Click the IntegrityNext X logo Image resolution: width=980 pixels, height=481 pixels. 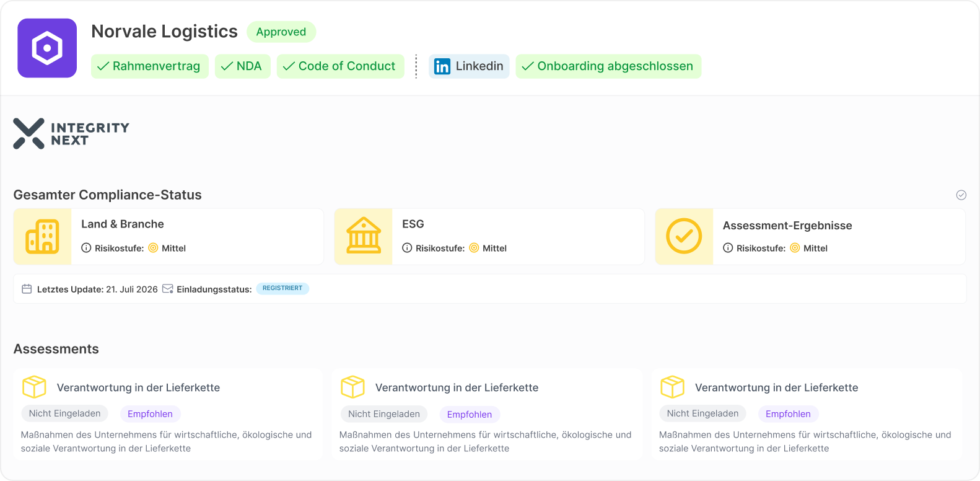tap(28, 134)
